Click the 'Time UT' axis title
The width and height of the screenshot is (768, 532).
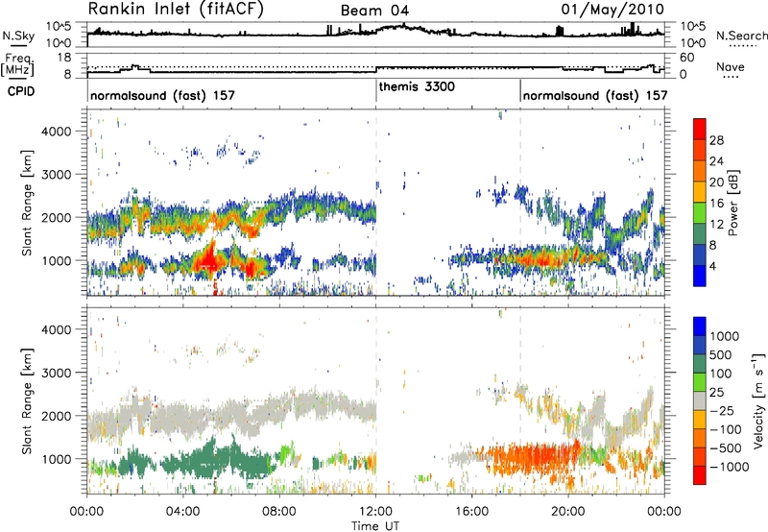[x=375, y=525]
